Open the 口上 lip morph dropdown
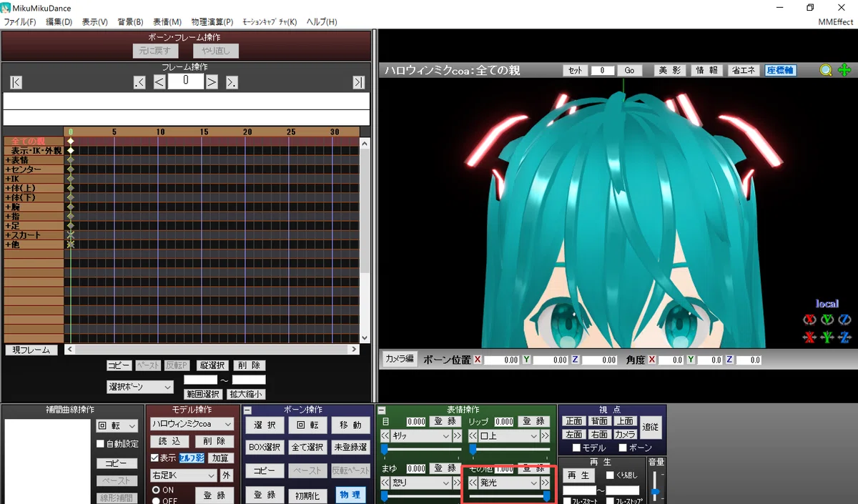 tap(508, 435)
